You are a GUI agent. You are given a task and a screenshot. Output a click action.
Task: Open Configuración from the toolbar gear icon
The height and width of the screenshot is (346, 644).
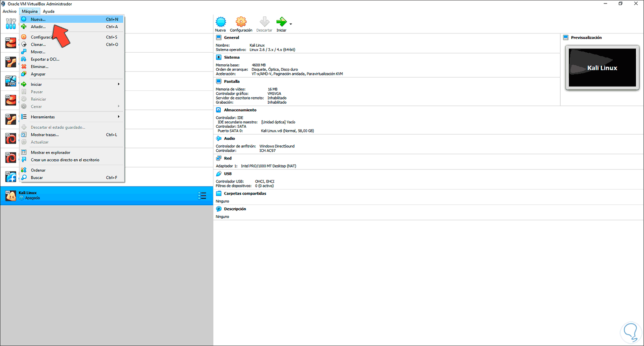241,22
